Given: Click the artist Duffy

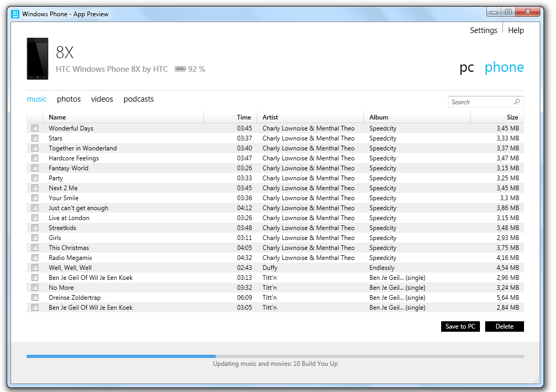Looking at the screenshot, I should point(270,268).
